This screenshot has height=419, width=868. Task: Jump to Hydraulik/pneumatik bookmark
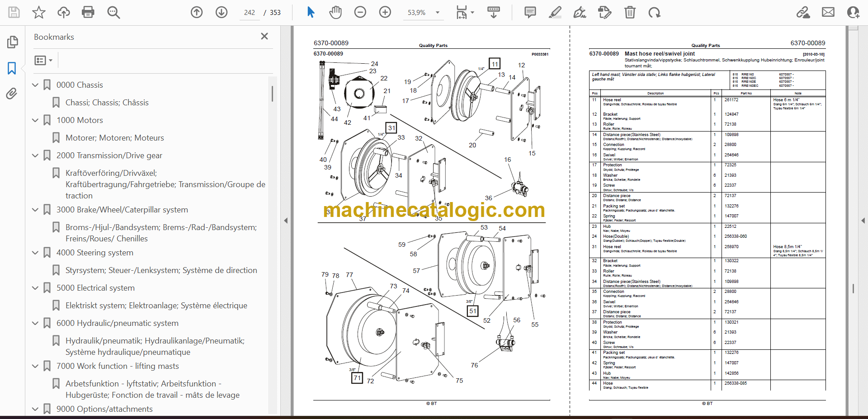[x=155, y=346]
